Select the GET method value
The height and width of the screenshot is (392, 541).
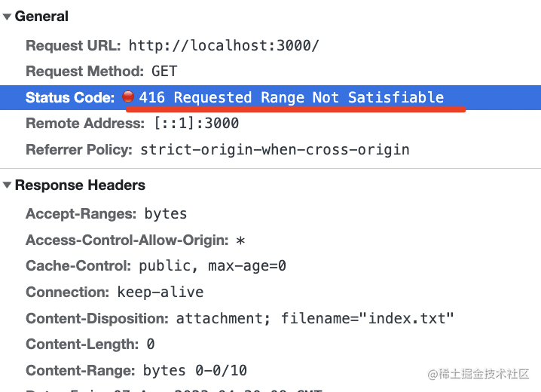coord(164,72)
